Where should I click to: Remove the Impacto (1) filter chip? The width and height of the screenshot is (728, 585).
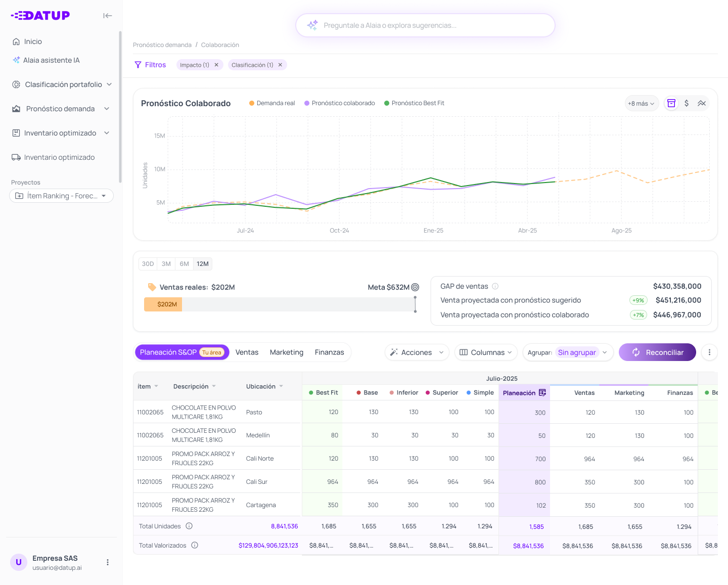216,65
